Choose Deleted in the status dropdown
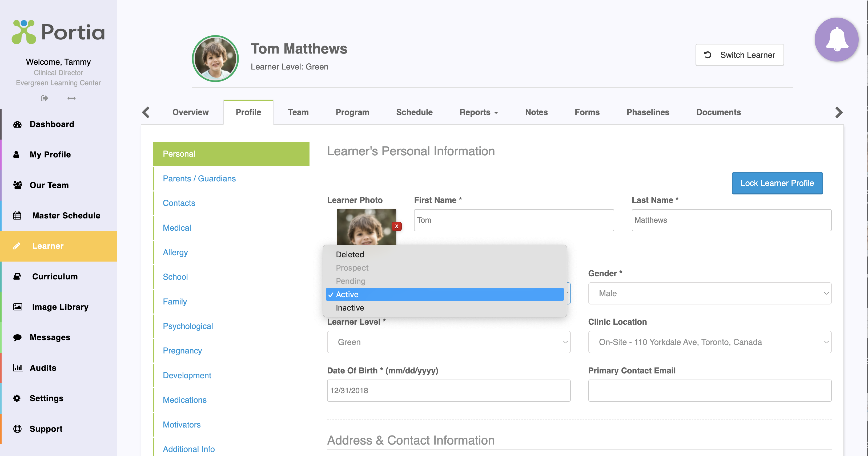 (x=350, y=254)
